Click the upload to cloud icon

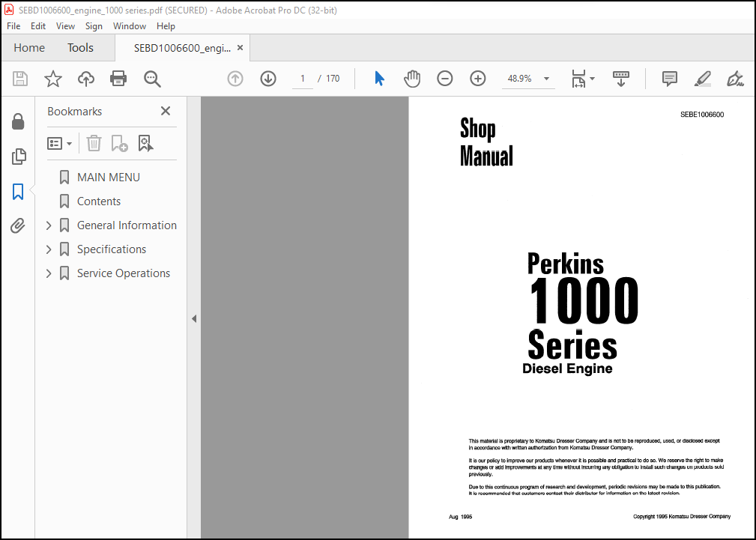point(86,79)
